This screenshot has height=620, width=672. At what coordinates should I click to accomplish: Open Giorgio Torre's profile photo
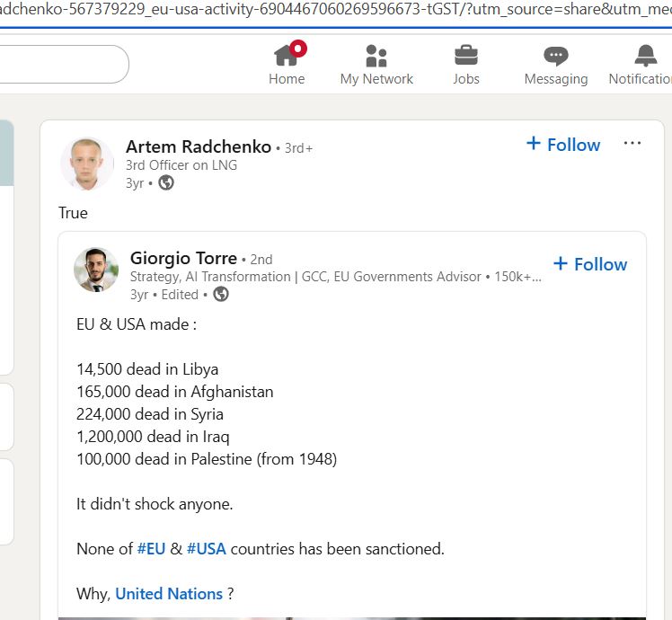pos(96,270)
